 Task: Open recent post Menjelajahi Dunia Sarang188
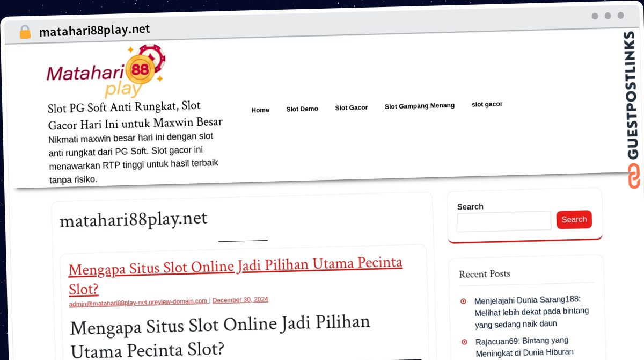pos(531,312)
